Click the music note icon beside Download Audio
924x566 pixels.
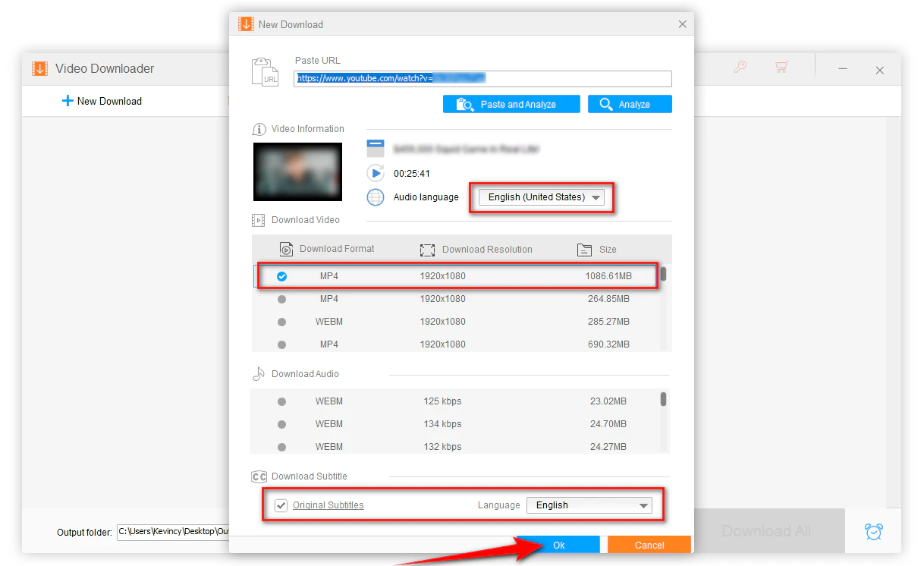click(258, 373)
